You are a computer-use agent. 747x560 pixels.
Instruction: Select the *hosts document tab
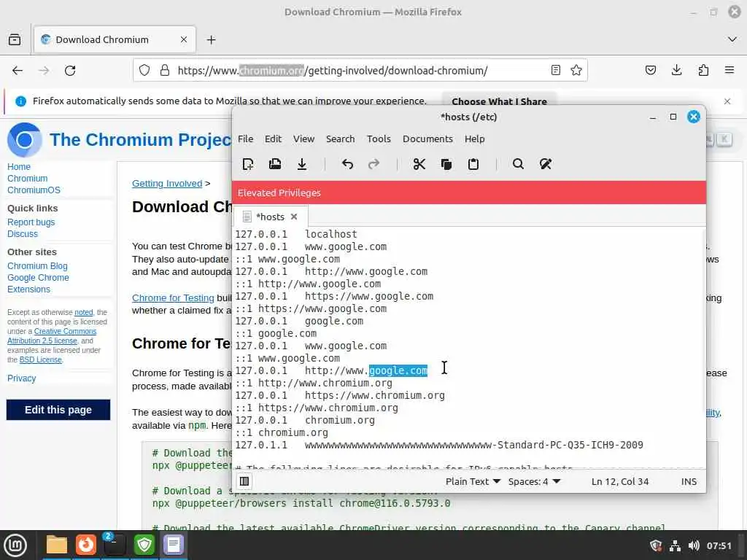click(270, 217)
